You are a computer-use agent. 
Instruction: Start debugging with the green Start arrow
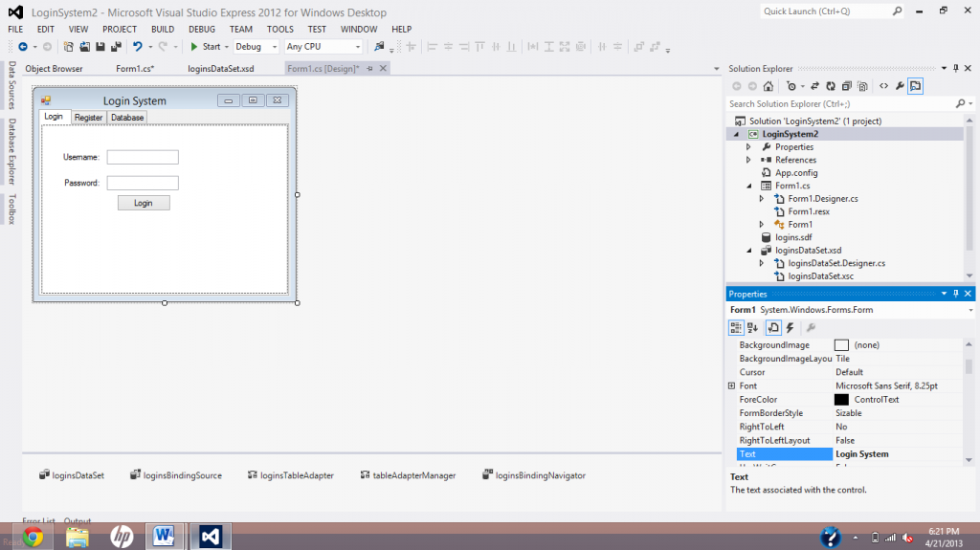[x=194, y=47]
